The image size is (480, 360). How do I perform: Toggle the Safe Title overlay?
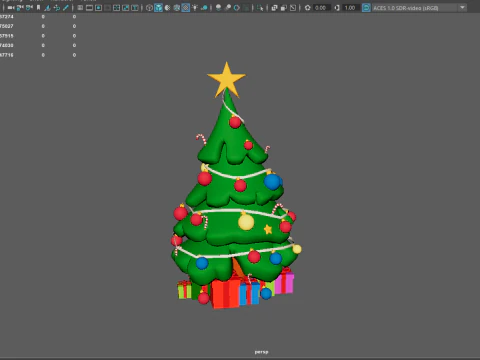(135, 8)
